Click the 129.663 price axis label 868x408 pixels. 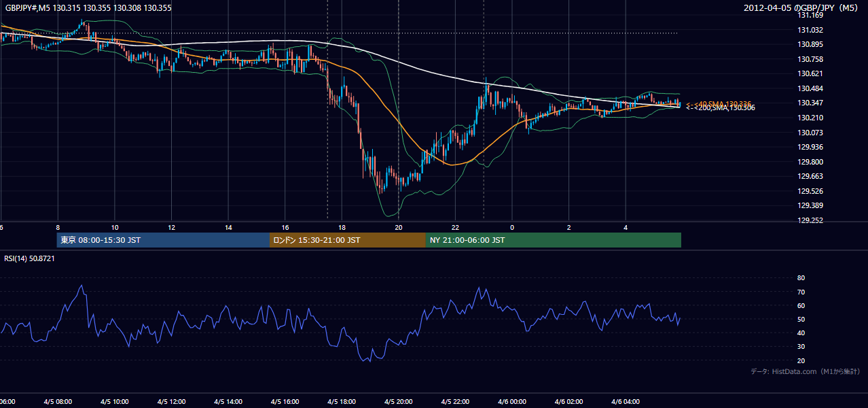pyautogui.click(x=811, y=176)
